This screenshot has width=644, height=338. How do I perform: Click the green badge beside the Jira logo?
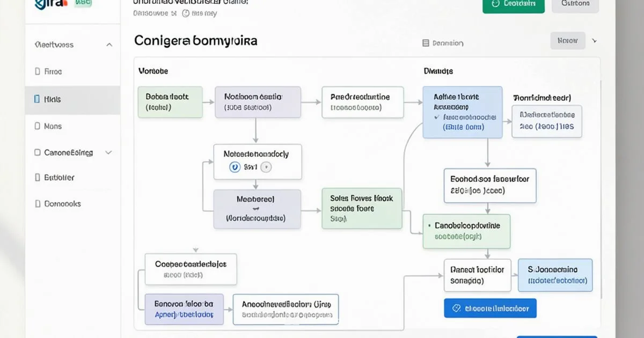coord(82,3)
